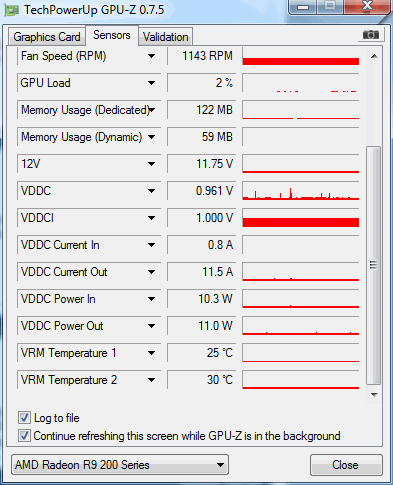Click the GPU-Z app icon in title bar
393x485 pixels.
click(11, 10)
